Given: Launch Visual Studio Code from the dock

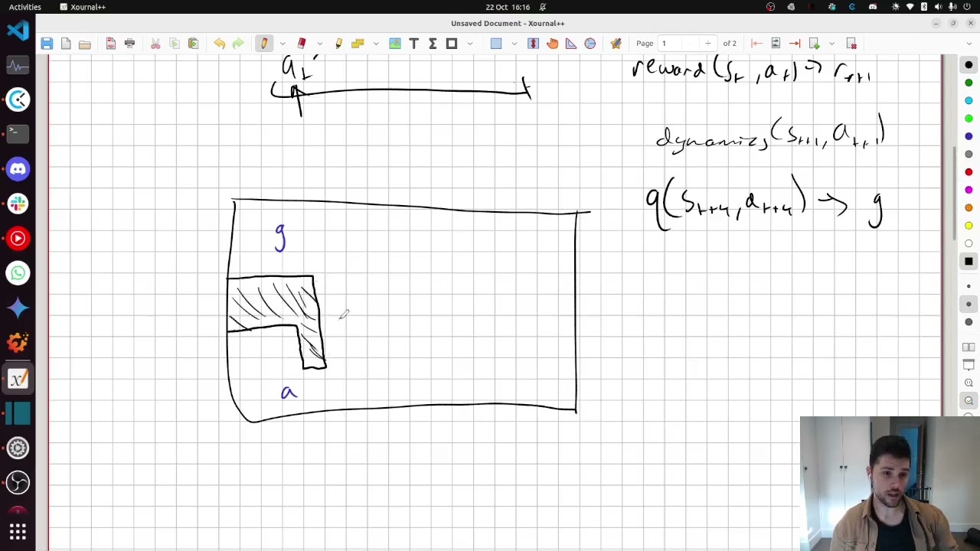Looking at the screenshot, I should coord(18,30).
